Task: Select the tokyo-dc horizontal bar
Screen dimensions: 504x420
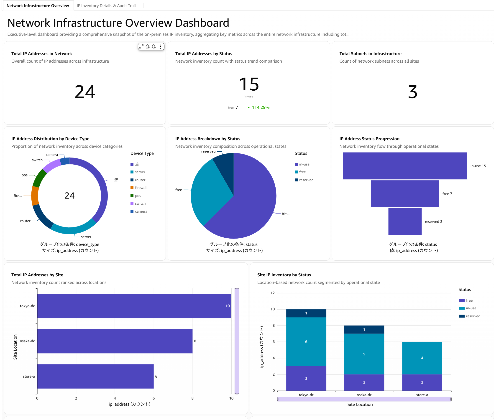Action: (x=134, y=306)
